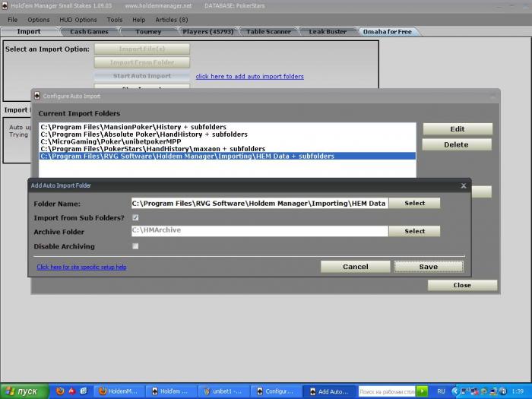Open Articles (8) menu

pyautogui.click(x=172, y=20)
